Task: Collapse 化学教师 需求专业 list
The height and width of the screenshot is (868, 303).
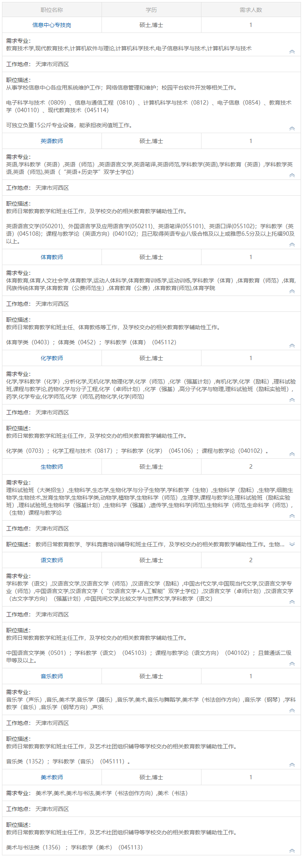Action: point(292,400)
